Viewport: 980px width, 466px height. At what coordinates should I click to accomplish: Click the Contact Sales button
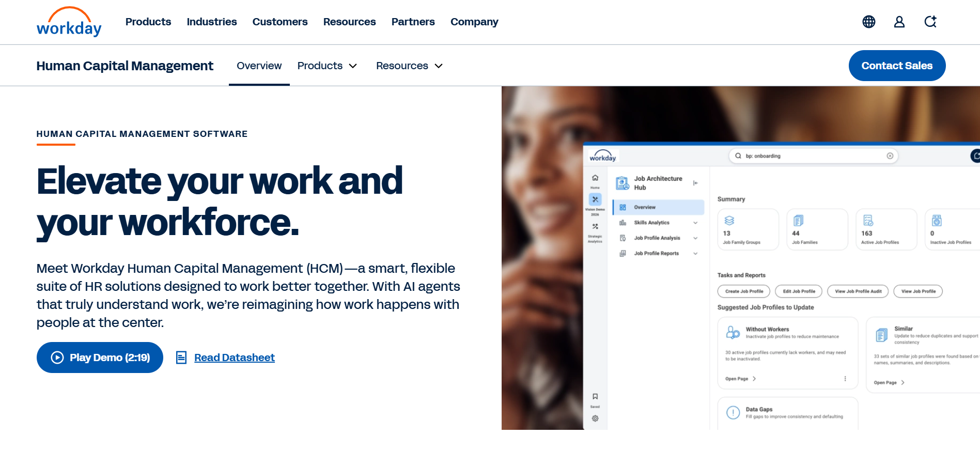(897, 66)
